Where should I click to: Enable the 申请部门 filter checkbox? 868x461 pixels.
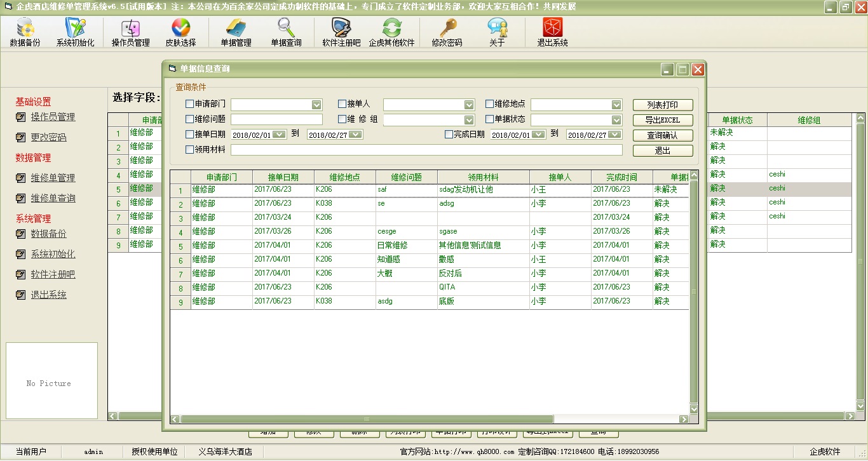(x=189, y=104)
